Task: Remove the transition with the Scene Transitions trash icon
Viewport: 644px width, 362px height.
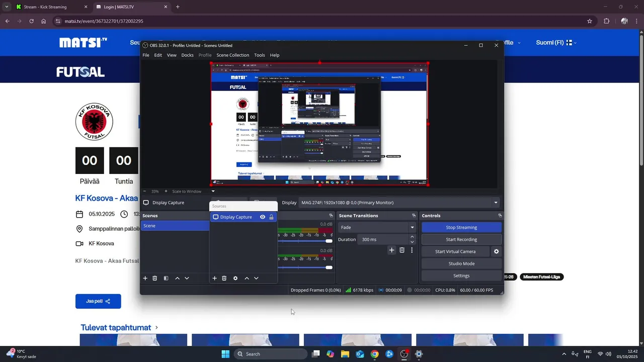Action: coord(402,250)
